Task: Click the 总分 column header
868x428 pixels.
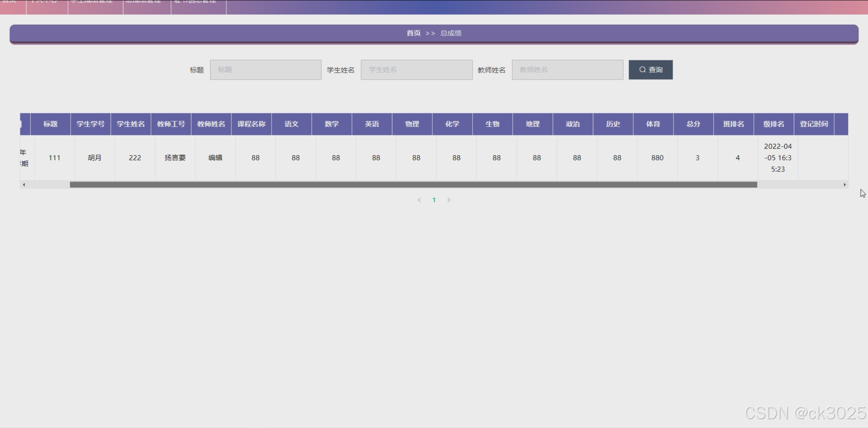Action: (x=693, y=124)
